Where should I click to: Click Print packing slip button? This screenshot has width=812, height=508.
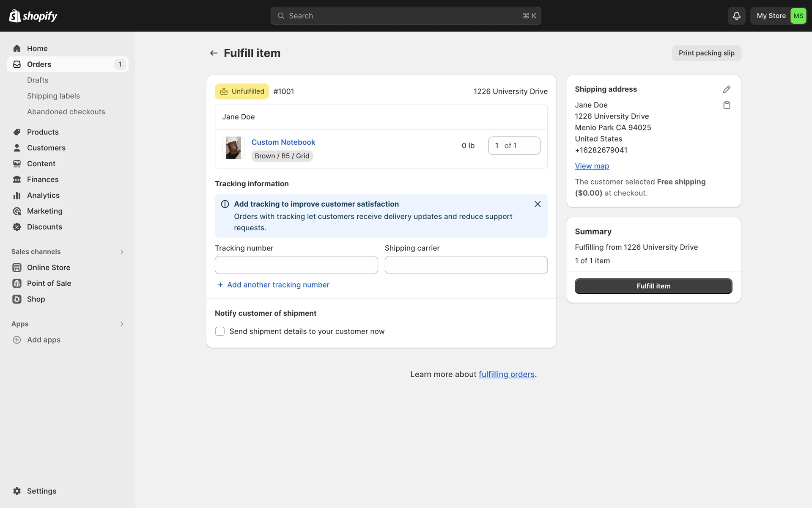[x=706, y=53]
